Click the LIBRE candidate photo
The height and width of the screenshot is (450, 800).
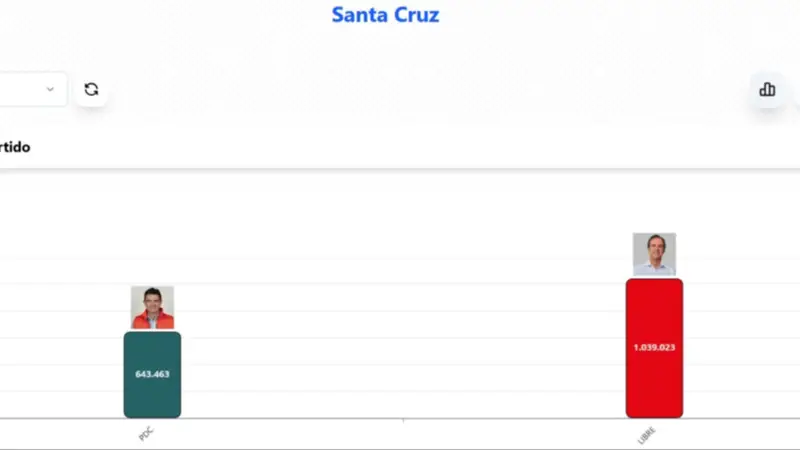[x=654, y=254]
